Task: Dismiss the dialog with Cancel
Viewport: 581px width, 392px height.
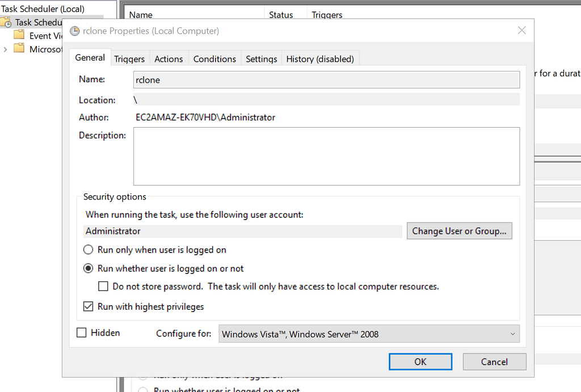Action: click(494, 361)
